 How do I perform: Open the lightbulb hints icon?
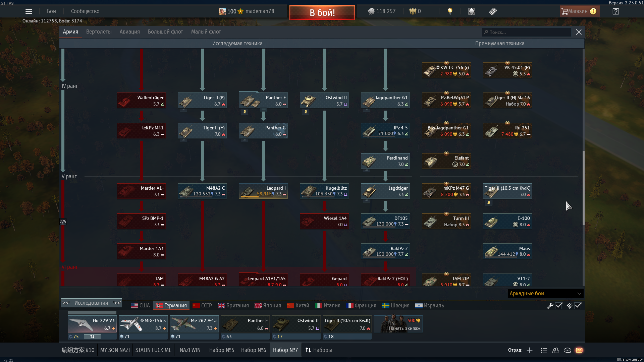pos(450,11)
